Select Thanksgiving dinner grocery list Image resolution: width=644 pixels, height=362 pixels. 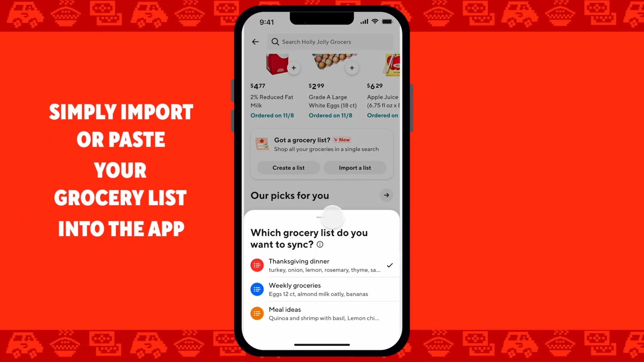322,265
